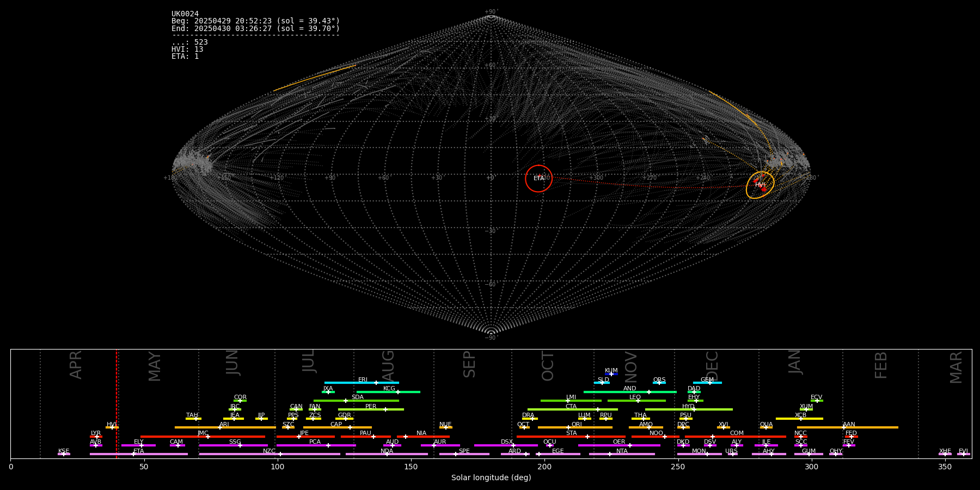This screenshot has width=980, height=490.
Task: Click the NTA pink activity bar
Action: pyautogui.click(x=622, y=454)
